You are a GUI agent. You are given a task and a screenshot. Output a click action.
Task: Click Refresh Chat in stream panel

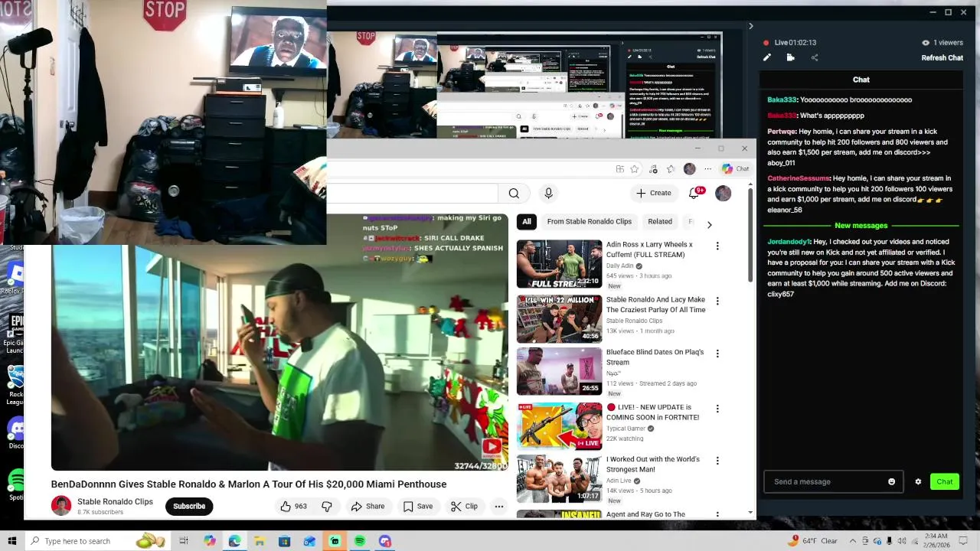point(942,57)
